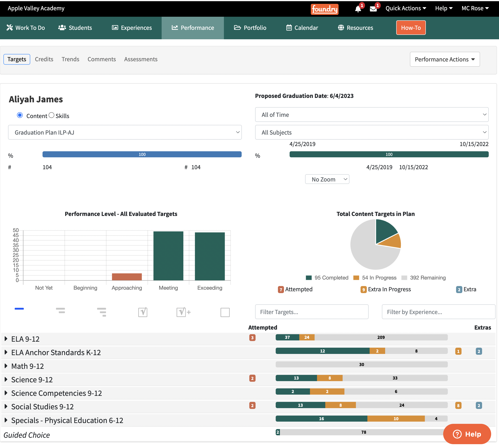Click the ELA 9-12 completed progress segment
Image resolution: width=499 pixels, height=448 pixels.
pyautogui.click(x=287, y=337)
